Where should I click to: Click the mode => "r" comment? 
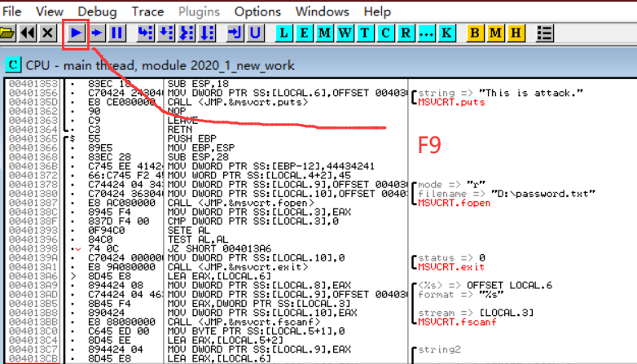pyautogui.click(x=451, y=184)
